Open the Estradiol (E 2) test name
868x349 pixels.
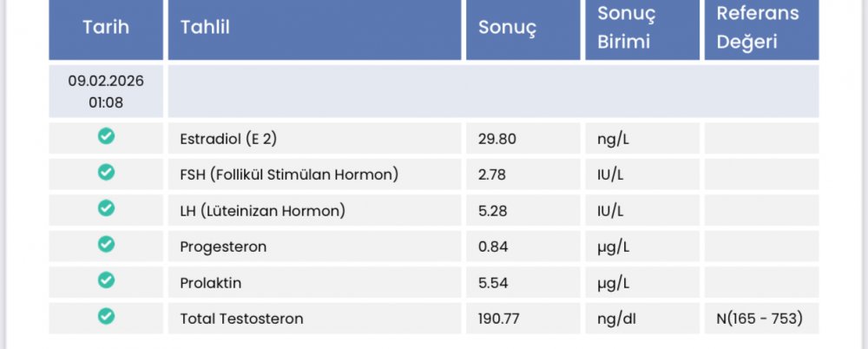point(228,139)
